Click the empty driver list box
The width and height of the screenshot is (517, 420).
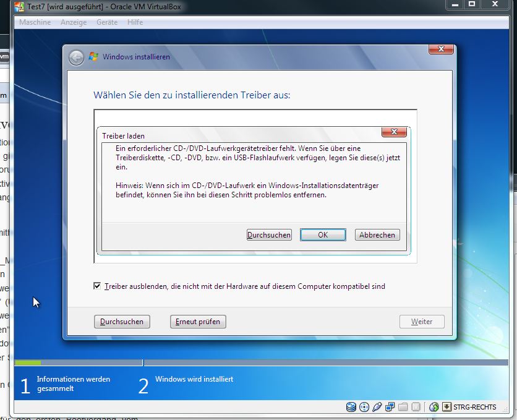click(x=255, y=186)
